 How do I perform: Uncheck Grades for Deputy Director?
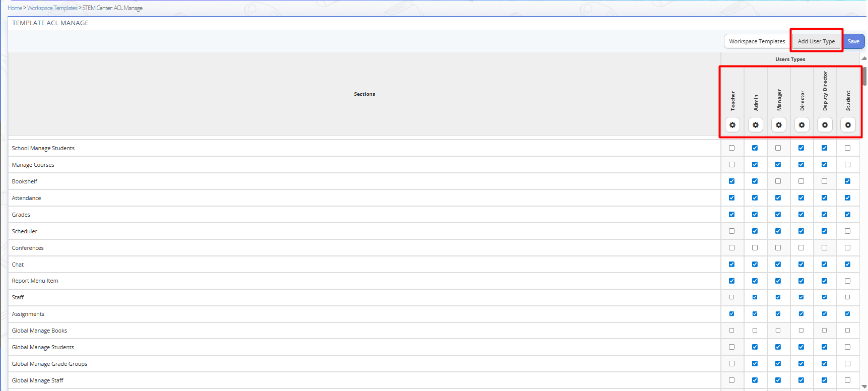click(x=824, y=215)
